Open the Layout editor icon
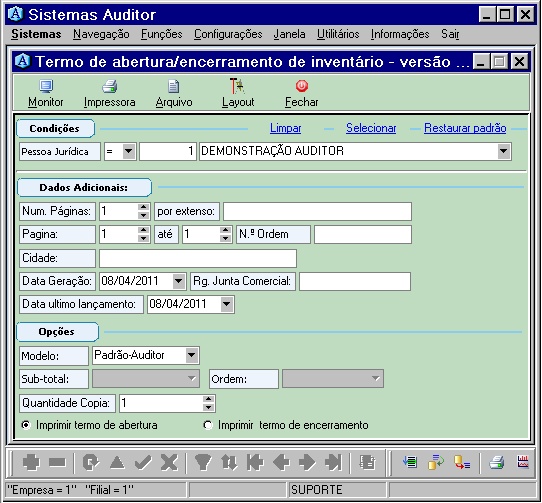 [x=237, y=86]
